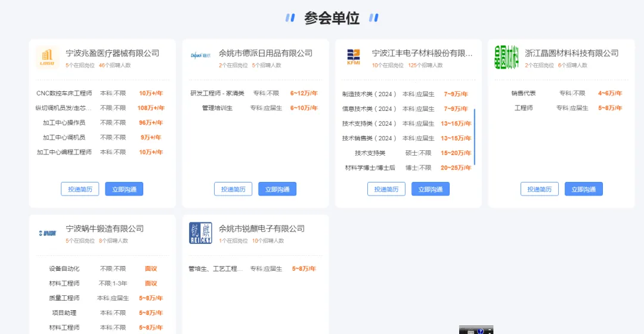Open the REICKY 锐麒电子 logo
This screenshot has height=334, width=644.
pyautogui.click(x=200, y=233)
